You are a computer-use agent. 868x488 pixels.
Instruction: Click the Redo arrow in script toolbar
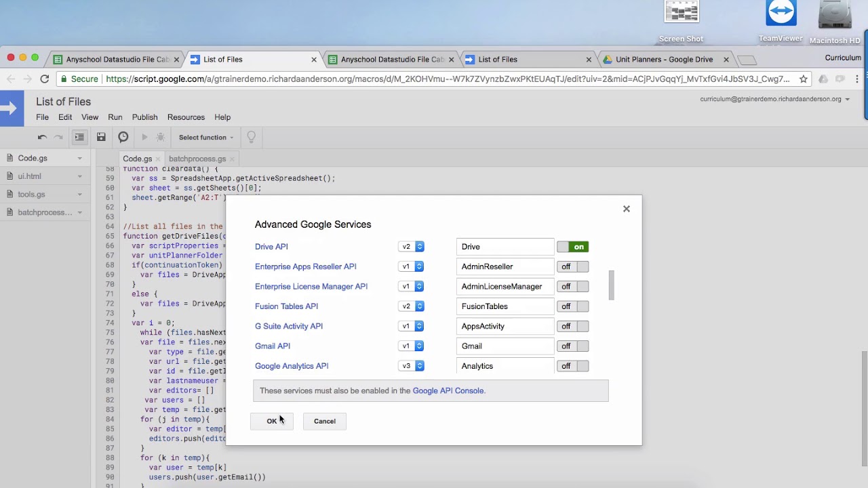pos(58,137)
